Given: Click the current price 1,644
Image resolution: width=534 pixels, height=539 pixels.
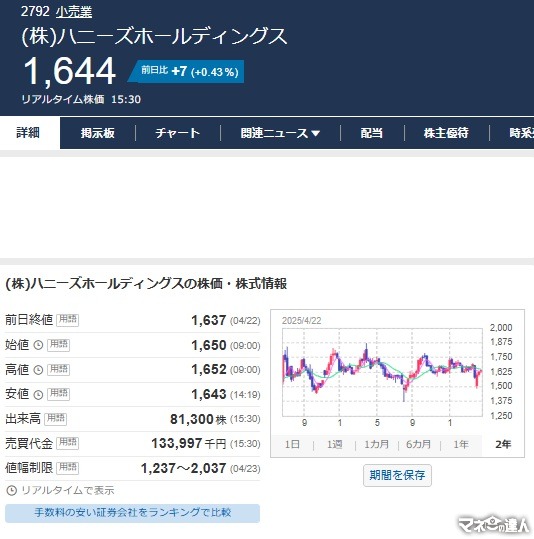Looking at the screenshot, I should pyautogui.click(x=70, y=71).
